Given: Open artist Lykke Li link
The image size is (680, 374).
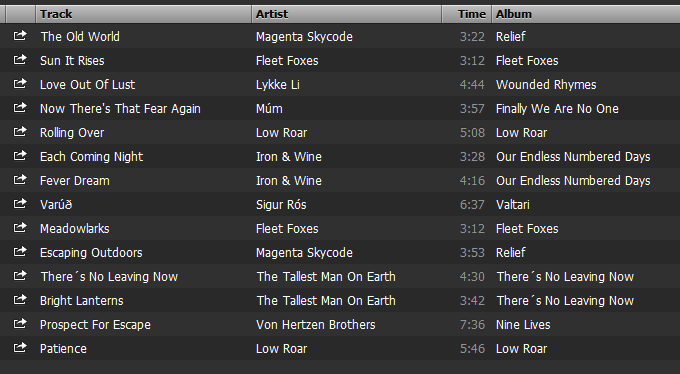Looking at the screenshot, I should coord(278,85).
